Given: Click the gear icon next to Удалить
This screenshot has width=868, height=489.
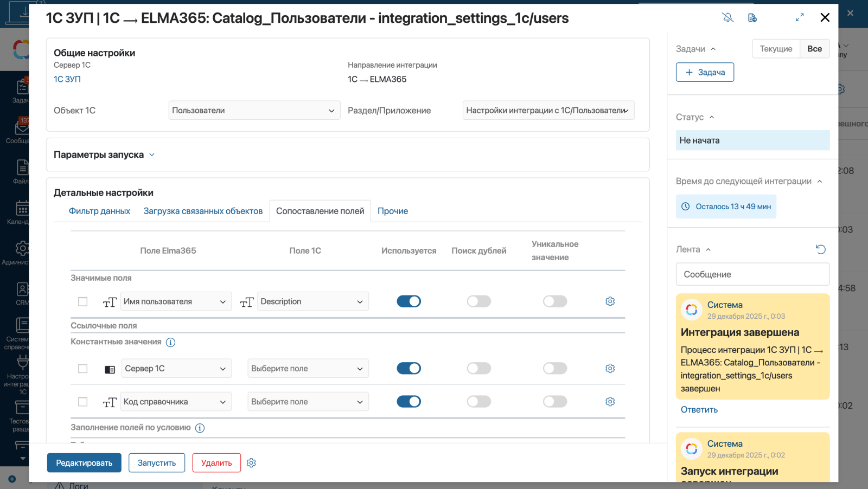Looking at the screenshot, I should tap(251, 463).
